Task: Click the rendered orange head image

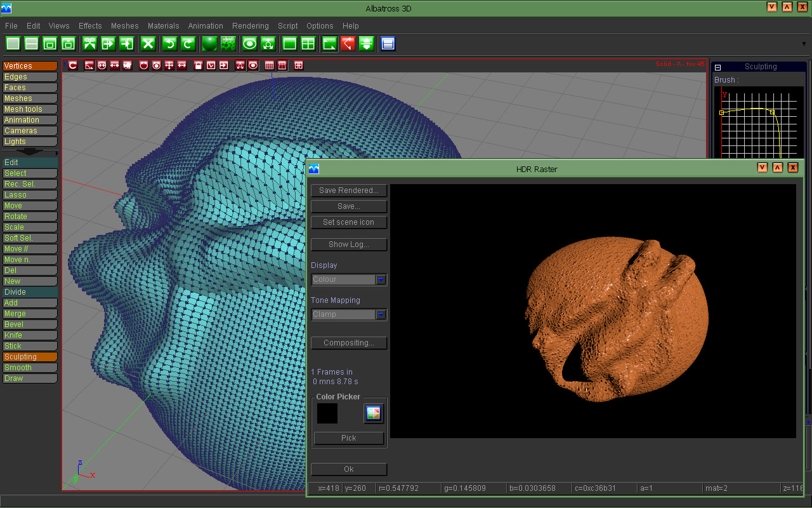Action: (617, 319)
